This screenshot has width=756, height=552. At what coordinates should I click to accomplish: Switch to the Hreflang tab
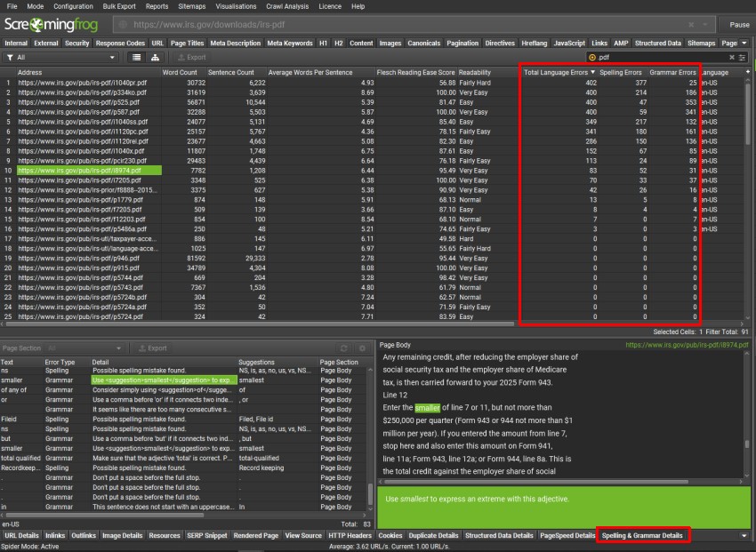[535, 43]
